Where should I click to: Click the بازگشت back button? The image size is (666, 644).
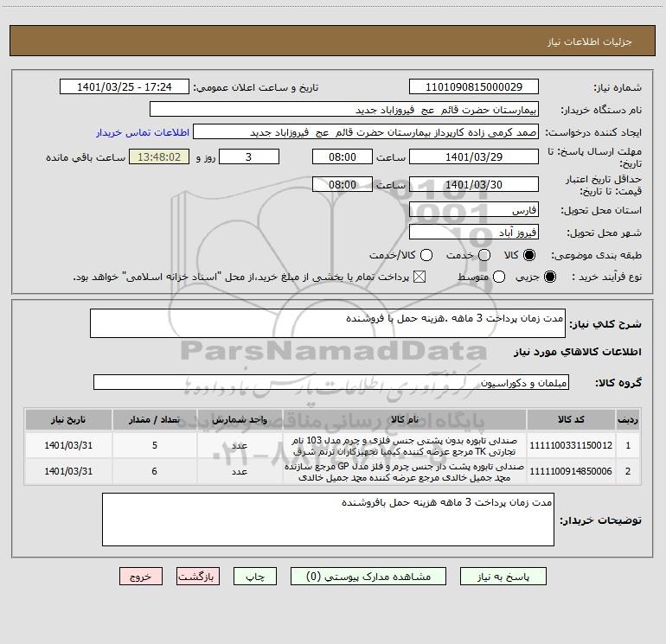click(198, 577)
